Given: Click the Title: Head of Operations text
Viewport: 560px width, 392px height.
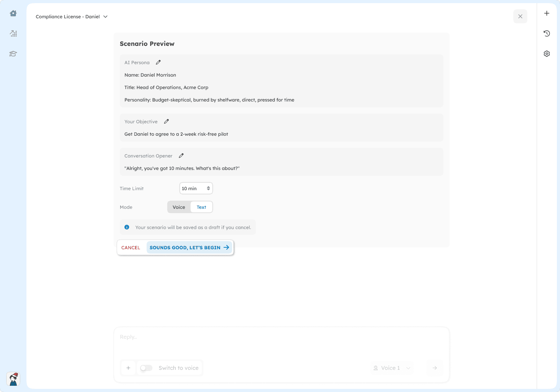Looking at the screenshot, I should coord(166,87).
